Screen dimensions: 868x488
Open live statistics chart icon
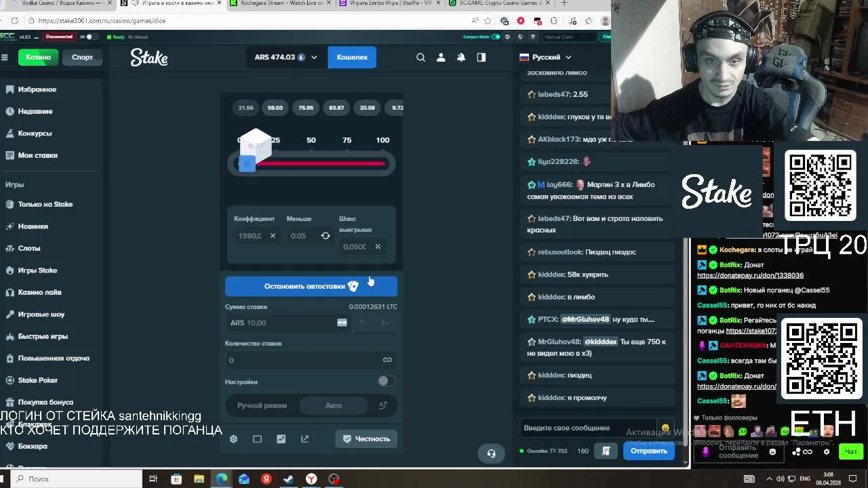click(281, 439)
